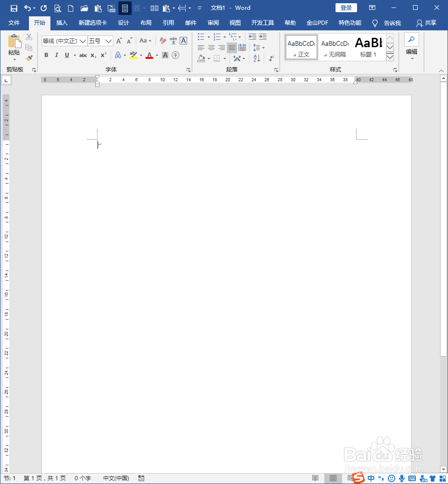Image resolution: width=448 pixels, height=484 pixels.
Task: Toggle subscript formatting
Action: point(93,55)
